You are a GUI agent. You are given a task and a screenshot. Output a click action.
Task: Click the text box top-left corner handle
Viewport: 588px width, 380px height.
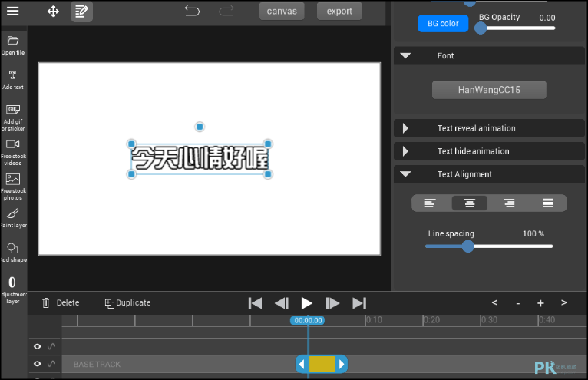click(x=131, y=144)
